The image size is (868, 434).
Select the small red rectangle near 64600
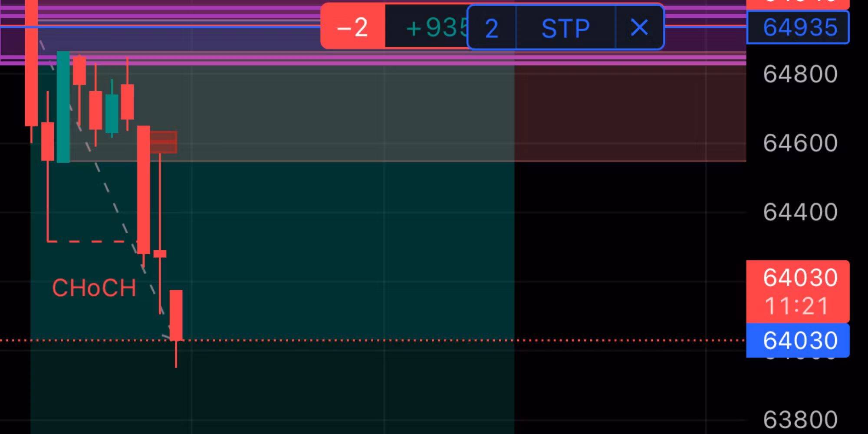[164, 142]
